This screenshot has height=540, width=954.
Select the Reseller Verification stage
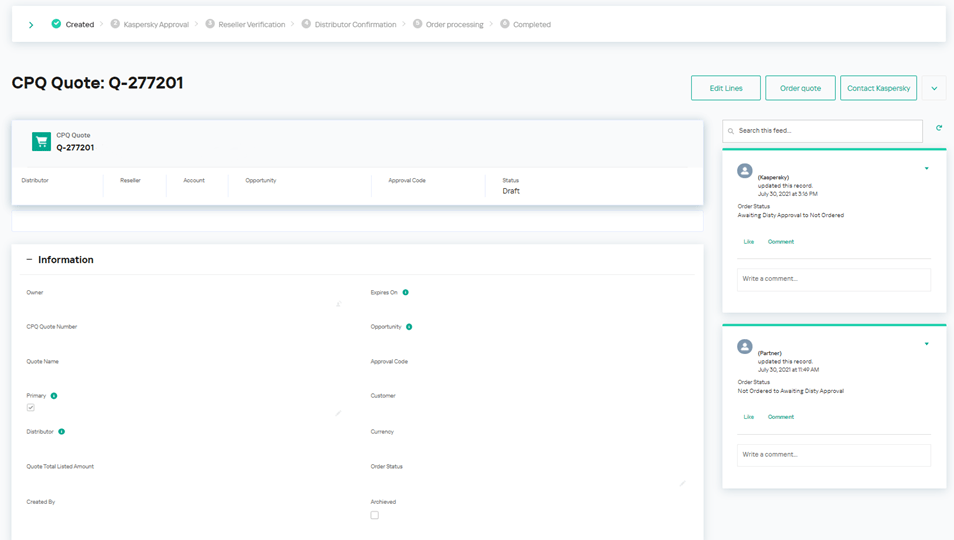point(245,24)
